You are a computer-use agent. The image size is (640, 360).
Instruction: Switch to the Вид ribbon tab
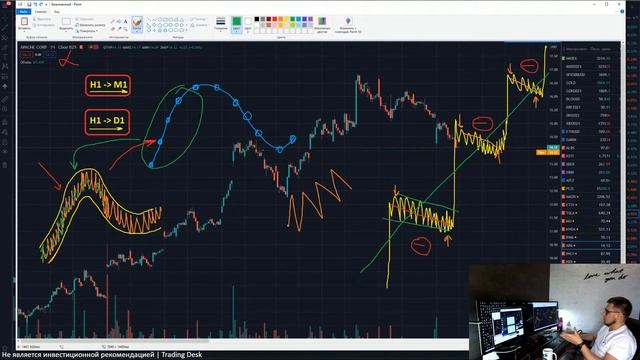[57, 12]
